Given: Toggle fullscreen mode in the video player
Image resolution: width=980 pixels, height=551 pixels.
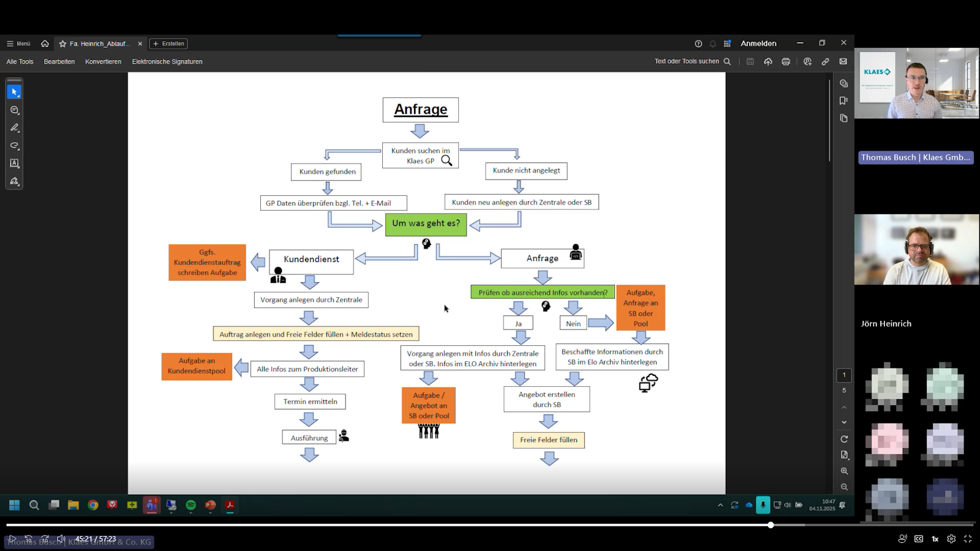Looking at the screenshot, I should pos(968,539).
